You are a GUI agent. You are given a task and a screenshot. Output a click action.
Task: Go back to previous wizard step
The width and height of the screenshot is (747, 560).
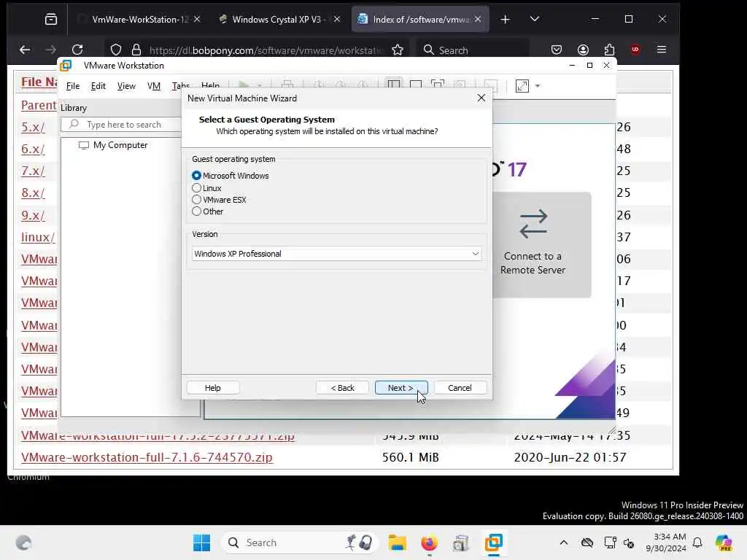pyautogui.click(x=343, y=388)
